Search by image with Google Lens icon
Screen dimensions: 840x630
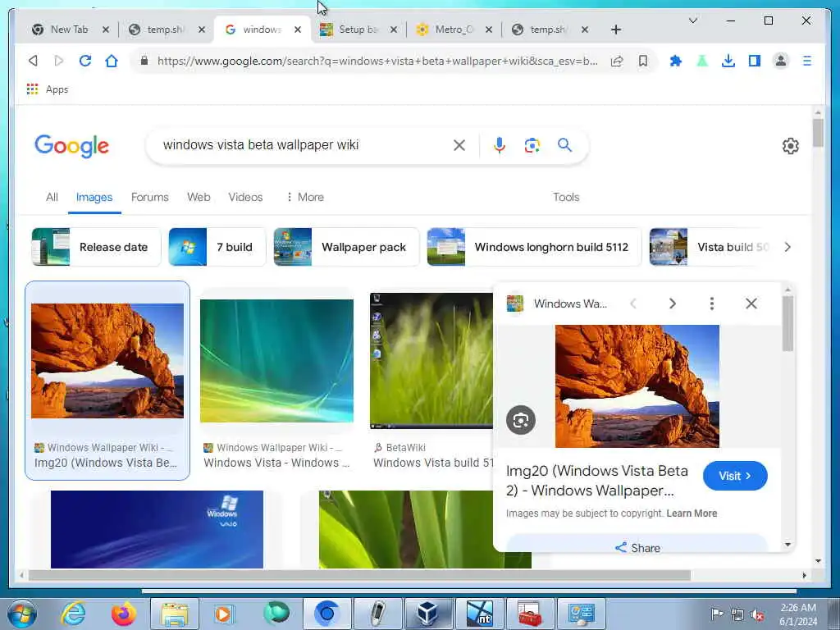(x=532, y=145)
